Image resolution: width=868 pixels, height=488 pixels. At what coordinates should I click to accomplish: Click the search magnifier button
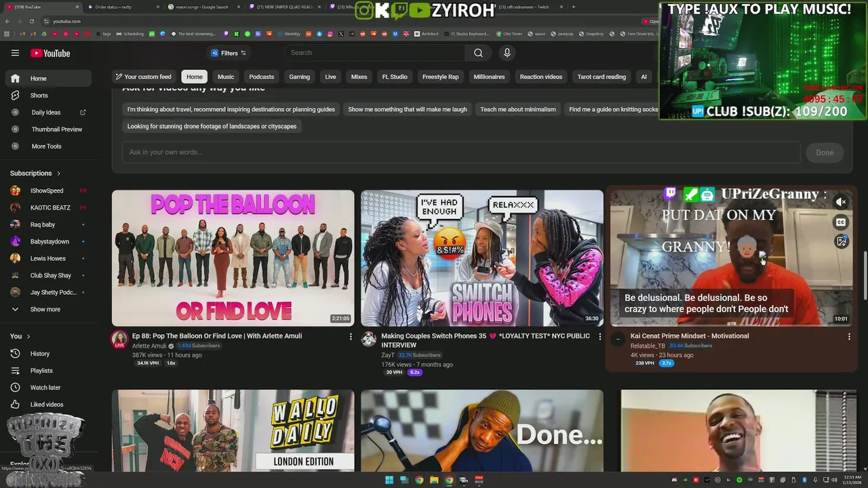[478, 53]
